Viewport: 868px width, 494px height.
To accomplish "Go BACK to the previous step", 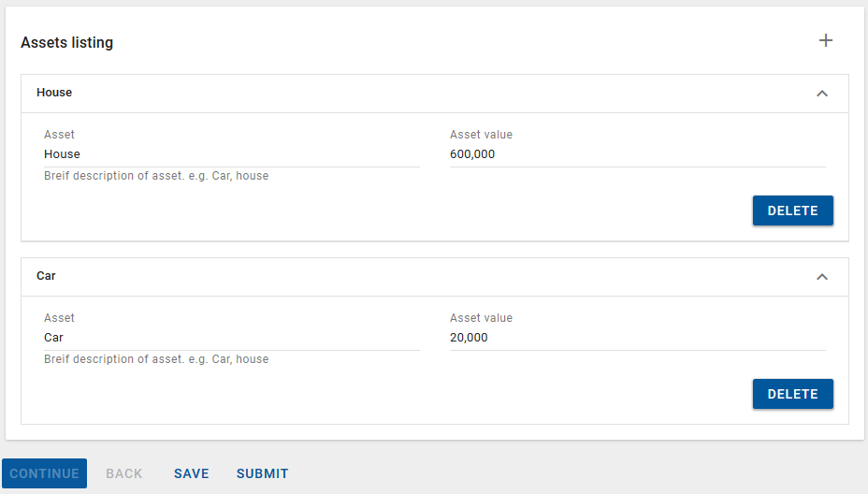I will [x=123, y=473].
